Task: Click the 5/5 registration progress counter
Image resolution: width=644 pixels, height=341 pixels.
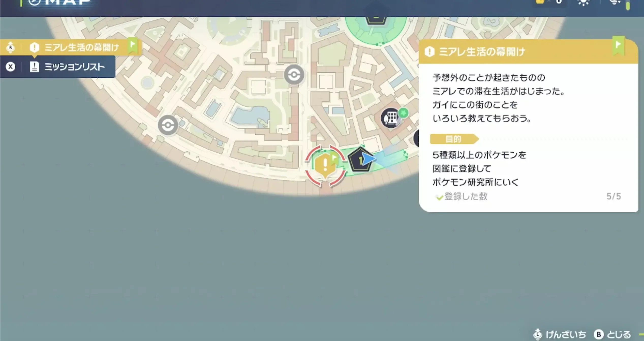Action: click(x=616, y=196)
